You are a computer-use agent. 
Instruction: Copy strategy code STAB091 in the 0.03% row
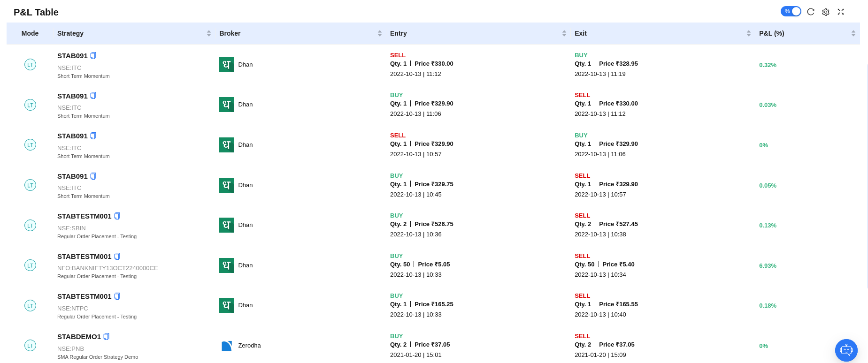coord(93,96)
